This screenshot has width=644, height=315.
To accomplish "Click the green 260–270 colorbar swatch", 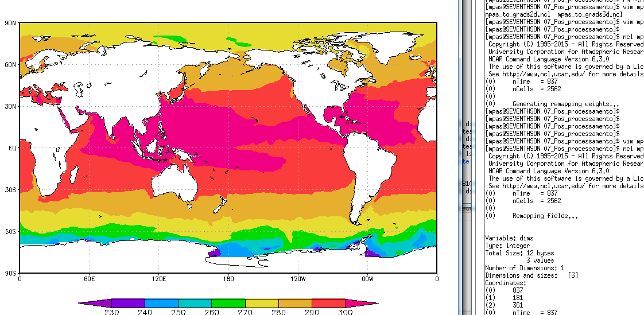I will (x=228, y=302).
